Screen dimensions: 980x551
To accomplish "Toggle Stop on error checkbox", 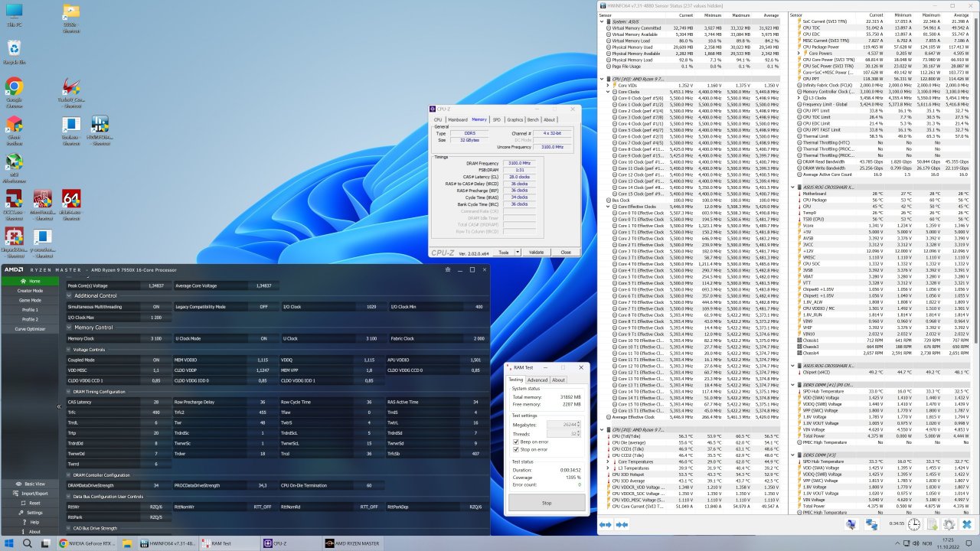I will 517,450.
